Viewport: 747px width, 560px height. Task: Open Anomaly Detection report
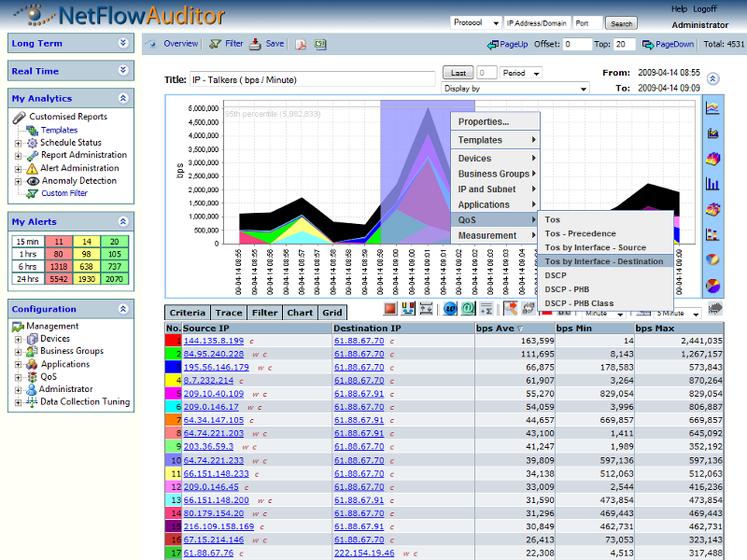79,181
